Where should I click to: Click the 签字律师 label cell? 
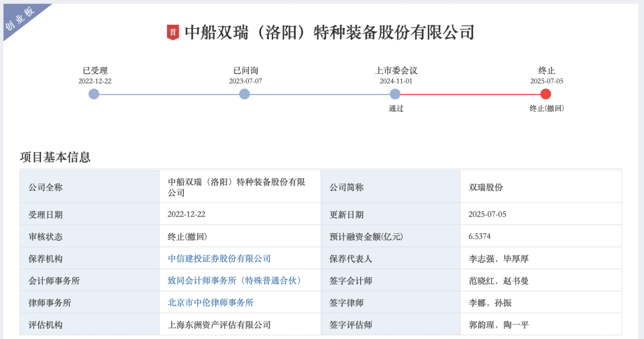tap(390, 303)
